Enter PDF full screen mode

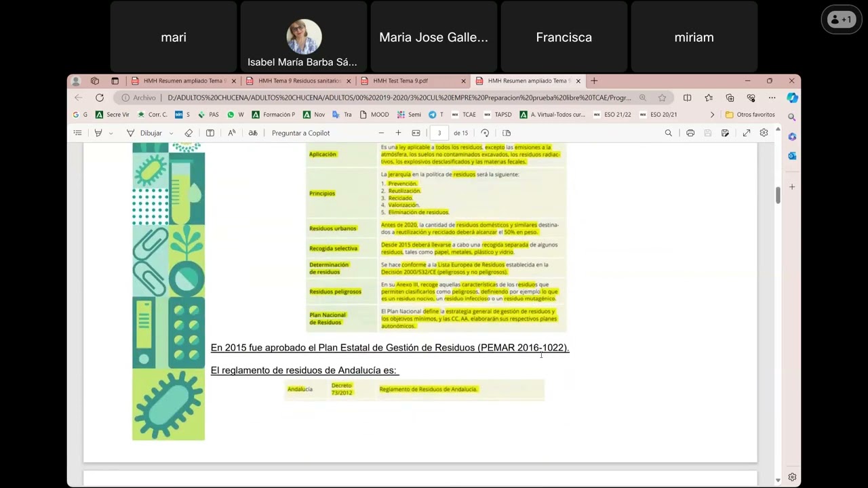(747, 133)
